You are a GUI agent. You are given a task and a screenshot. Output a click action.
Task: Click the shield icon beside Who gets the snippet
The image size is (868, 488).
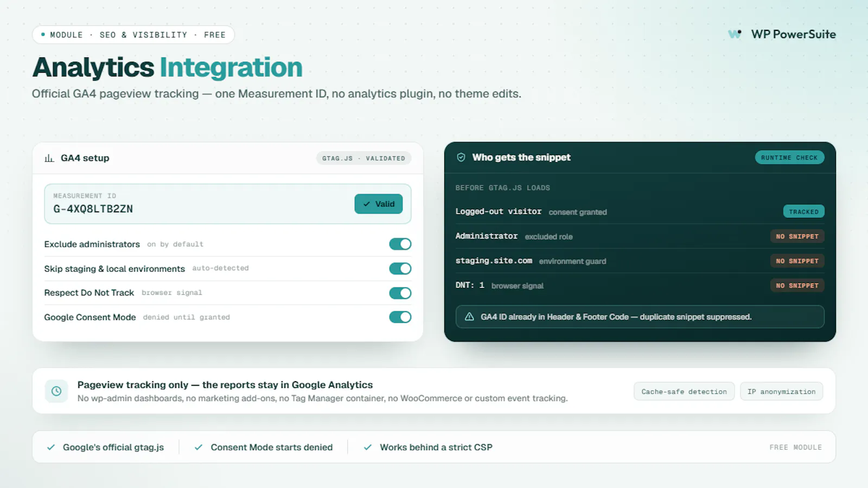461,157
